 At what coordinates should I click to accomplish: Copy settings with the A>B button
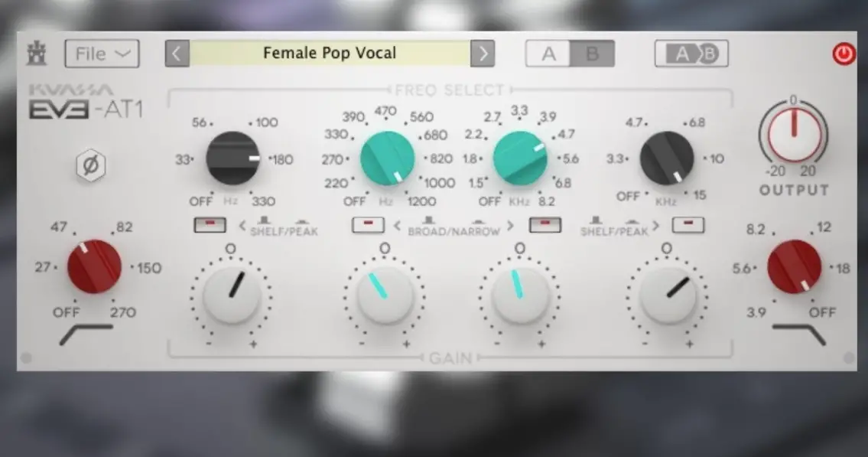(x=691, y=53)
